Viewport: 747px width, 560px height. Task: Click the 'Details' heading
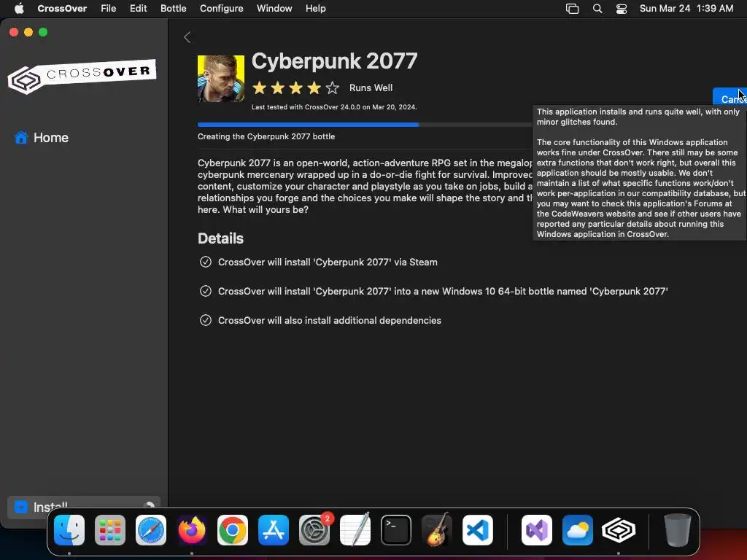point(220,238)
